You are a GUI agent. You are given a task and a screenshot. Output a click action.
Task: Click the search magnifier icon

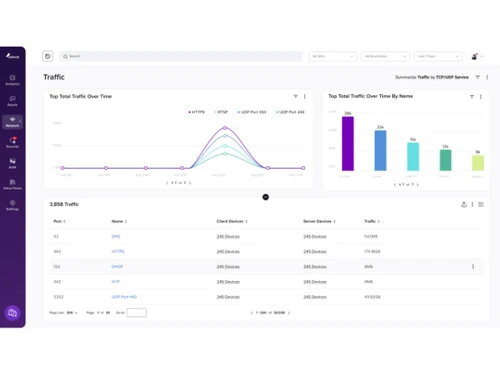(x=65, y=56)
